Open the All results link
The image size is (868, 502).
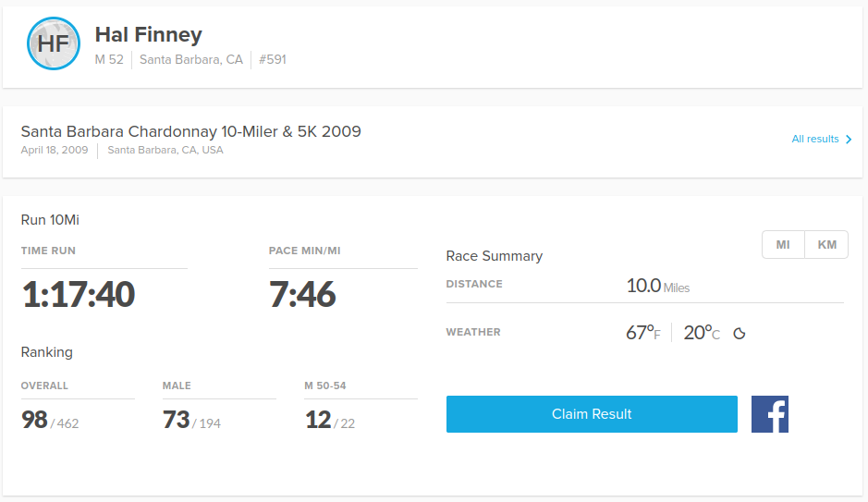coord(815,140)
